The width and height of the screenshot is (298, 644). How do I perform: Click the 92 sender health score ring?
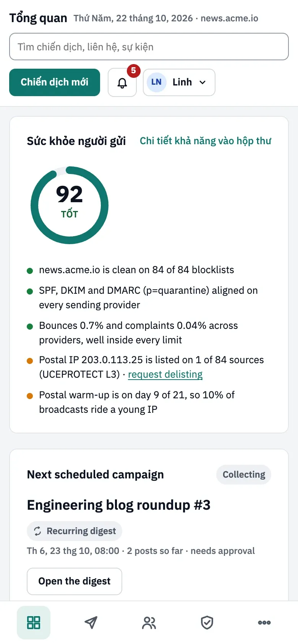[x=70, y=205]
